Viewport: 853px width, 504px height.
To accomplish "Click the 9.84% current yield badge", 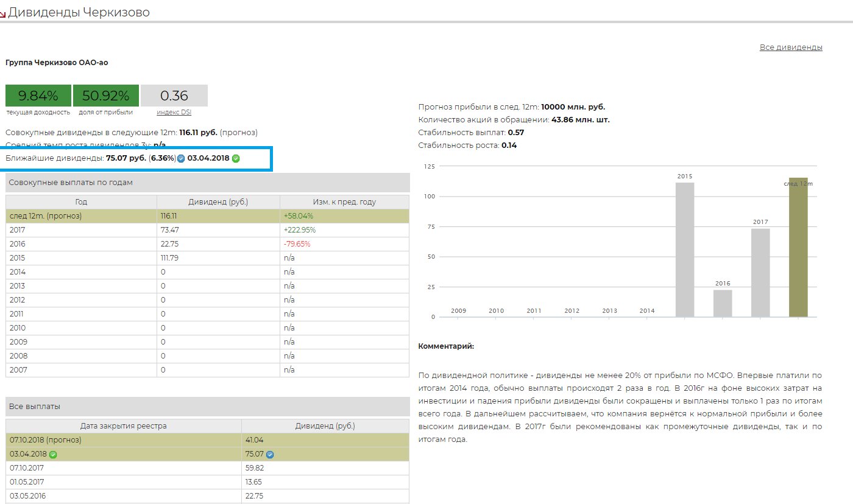I will pyautogui.click(x=38, y=96).
